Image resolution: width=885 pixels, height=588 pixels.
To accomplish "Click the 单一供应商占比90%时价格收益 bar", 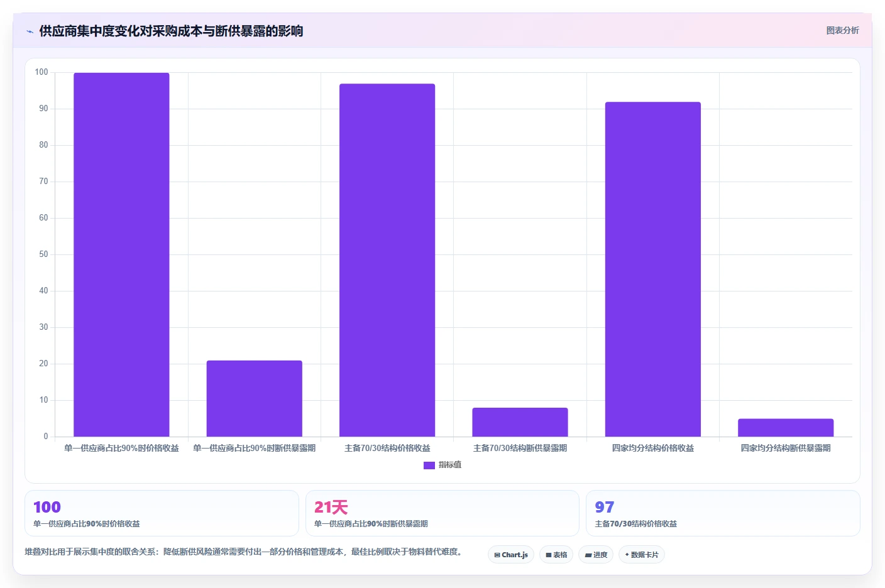I will (121, 254).
